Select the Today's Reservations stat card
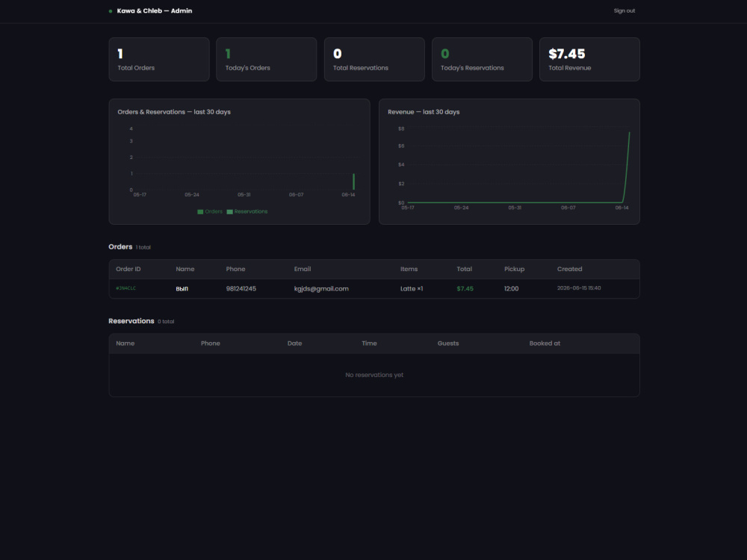Image resolution: width=747 pixels, height=560 pixels. [x=482, y=59]
